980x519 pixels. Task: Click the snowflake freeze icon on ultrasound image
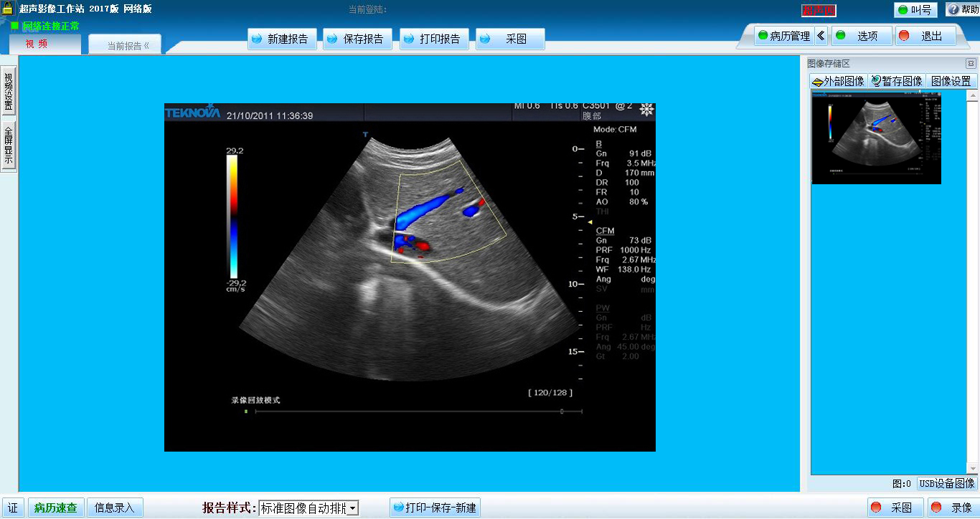coord(646,110)
